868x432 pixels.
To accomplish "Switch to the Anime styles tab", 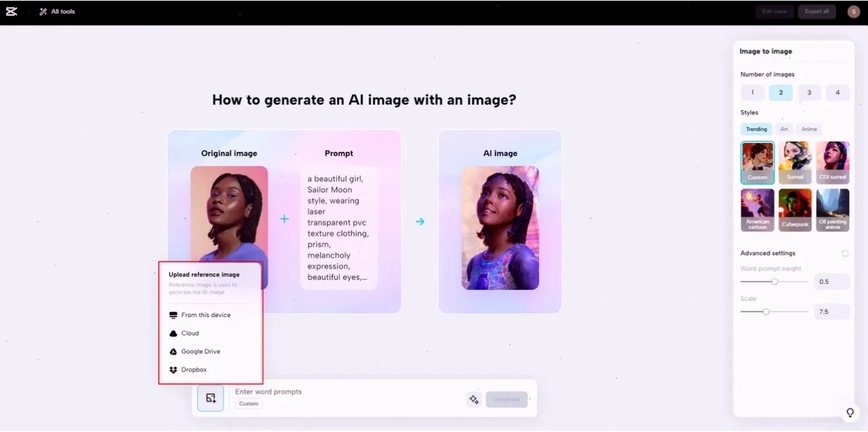I will (809, 129).
